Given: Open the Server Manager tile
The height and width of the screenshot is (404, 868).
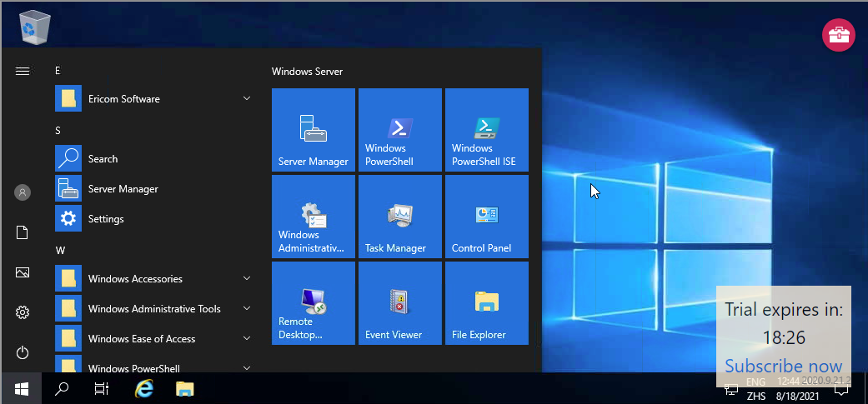Looking at the screenshot, I should pyautogui.click(x=314, y=130).
